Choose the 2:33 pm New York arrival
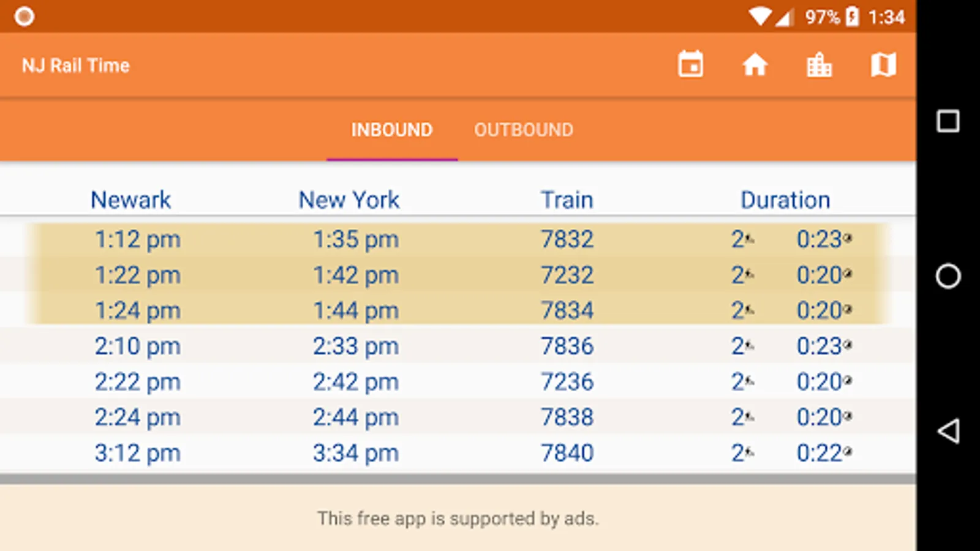This screenshot has width=980, height=551. coord(355,346)
